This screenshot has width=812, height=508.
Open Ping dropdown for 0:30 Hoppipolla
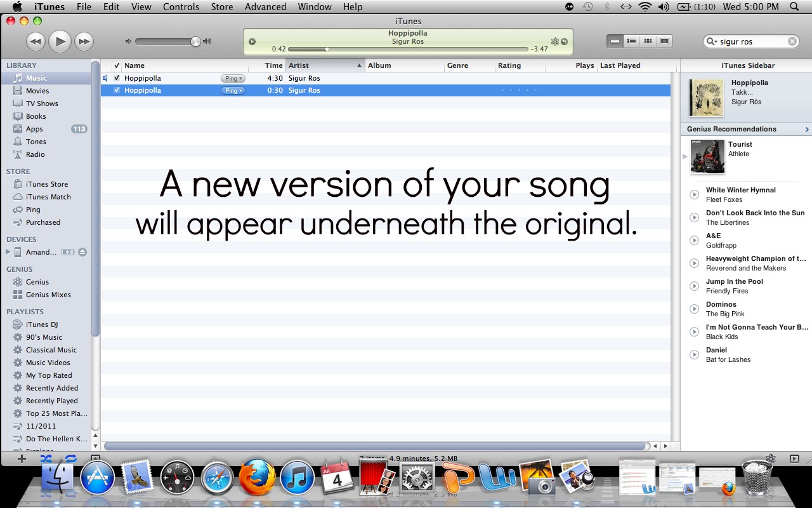(233, 90)
